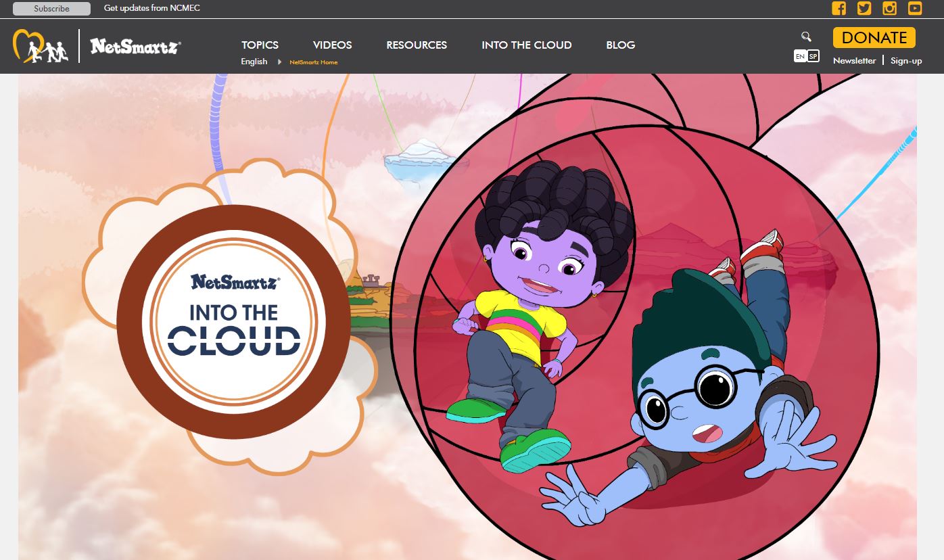Open the RESOURCES menu
This screenshot has width=944, height=560.
[417, 45]
